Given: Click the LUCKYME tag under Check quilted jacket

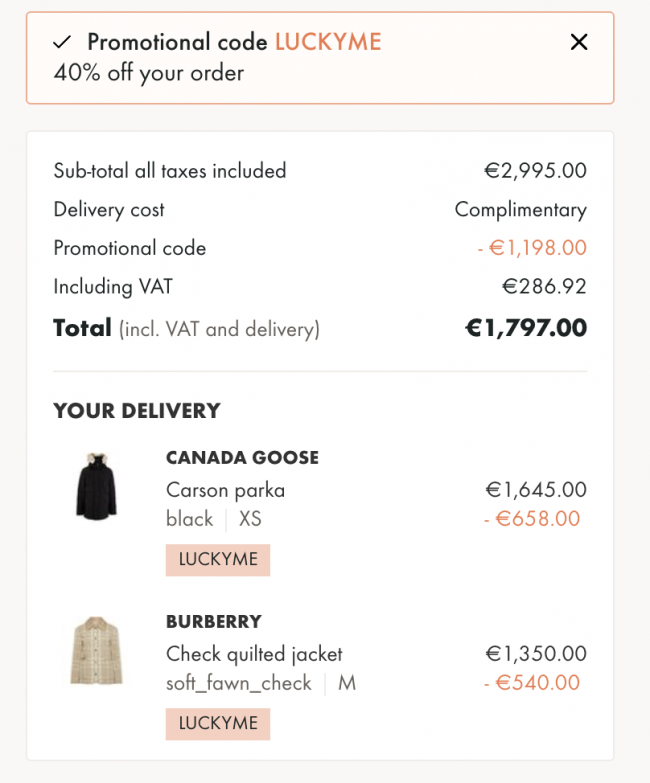Looking at the screenshot, I should click(218, 724).
